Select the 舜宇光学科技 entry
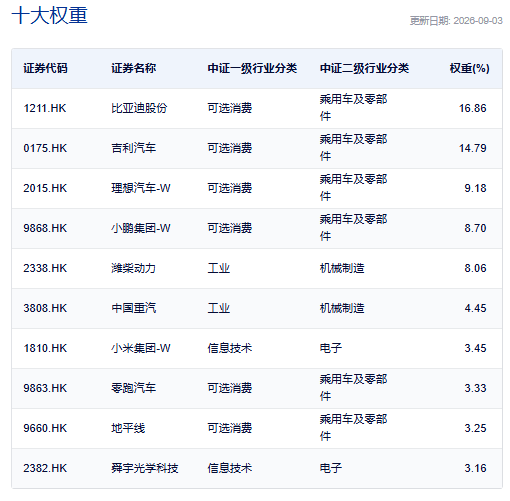Screen dimensions: 510x501 [x=145, y=468]
